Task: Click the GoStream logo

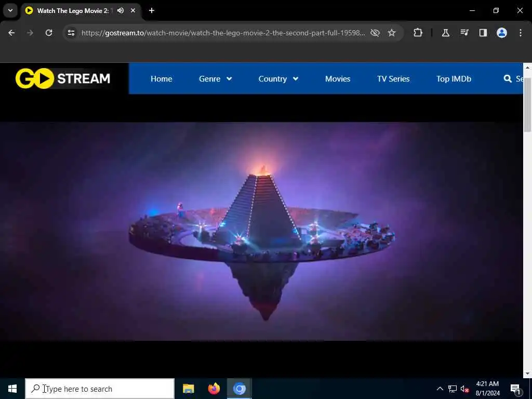Action: click(x=63, y=78)
